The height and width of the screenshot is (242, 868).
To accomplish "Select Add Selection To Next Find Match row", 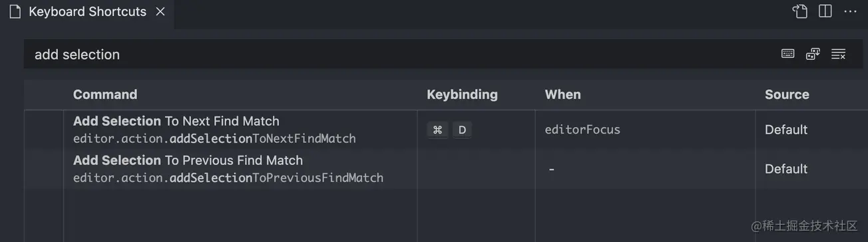I will click(x=446, y=130).
